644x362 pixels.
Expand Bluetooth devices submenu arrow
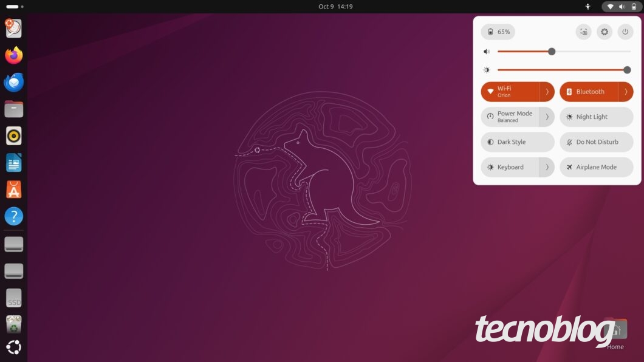pos(626,92)
